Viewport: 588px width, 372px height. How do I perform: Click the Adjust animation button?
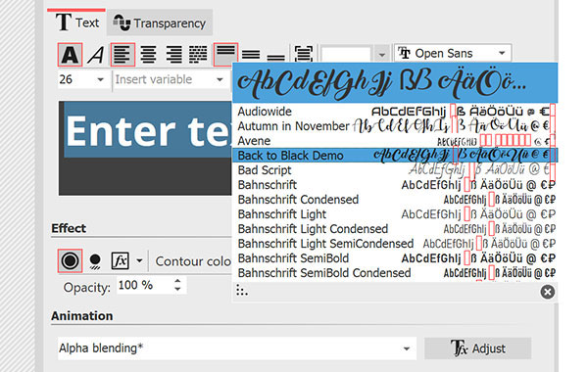click(x=478, y=349)
